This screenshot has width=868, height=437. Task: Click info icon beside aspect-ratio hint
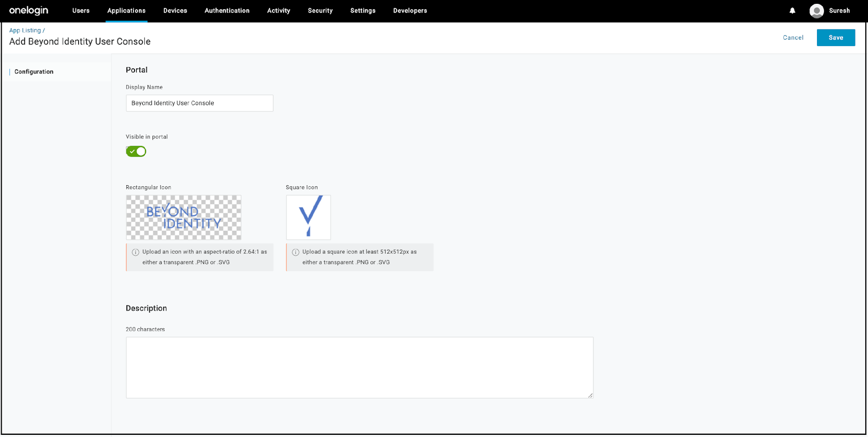click(x=136, y=252)
